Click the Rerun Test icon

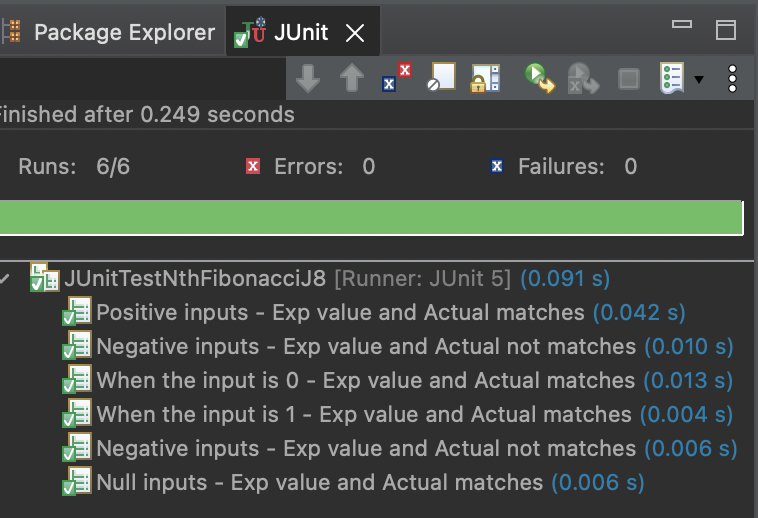[540, 78]
